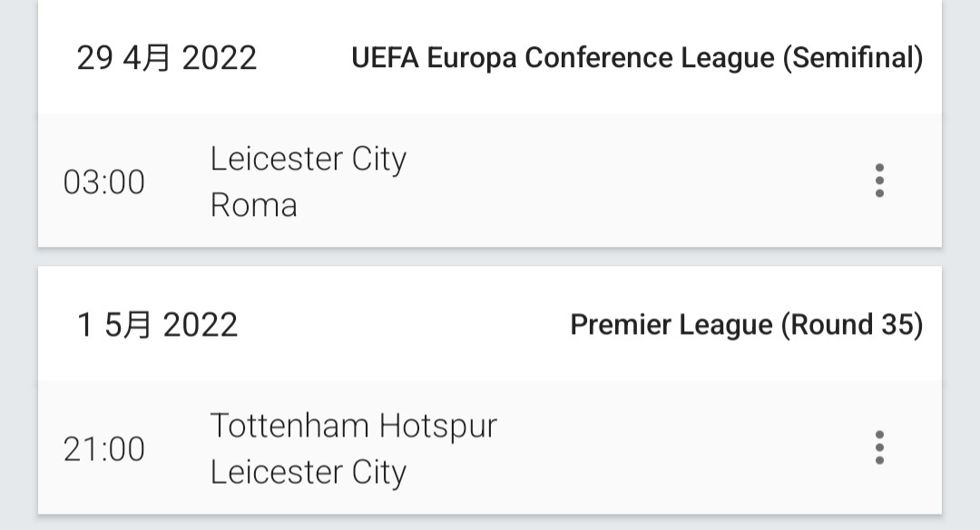Select the Tottenham Hotspur vs Leicester City row

pos(490,447)
